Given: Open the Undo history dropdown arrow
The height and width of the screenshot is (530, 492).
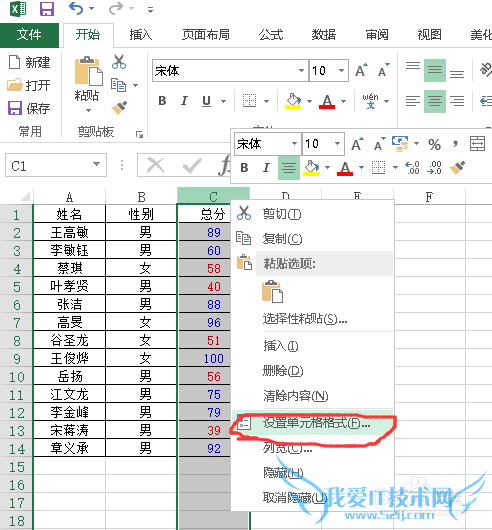Looking at the screenshot, I should (x=92, y=8).
